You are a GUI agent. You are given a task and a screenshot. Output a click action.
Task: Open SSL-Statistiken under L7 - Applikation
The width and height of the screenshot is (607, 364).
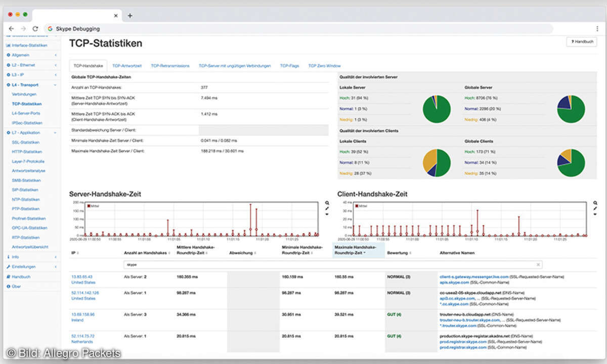[26, 142]
